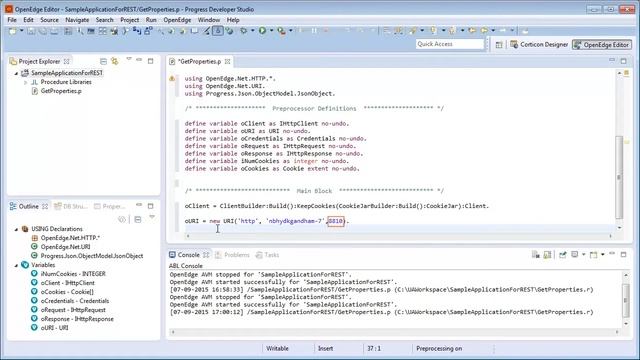The image size is (640, 360).
Task: Select OpenEdge.Net.URI in Outline
Action: (x=65, y=247)
